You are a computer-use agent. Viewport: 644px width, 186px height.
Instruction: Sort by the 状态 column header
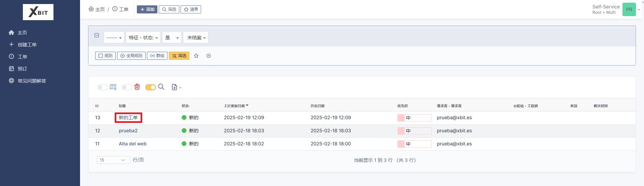point(186,106)
